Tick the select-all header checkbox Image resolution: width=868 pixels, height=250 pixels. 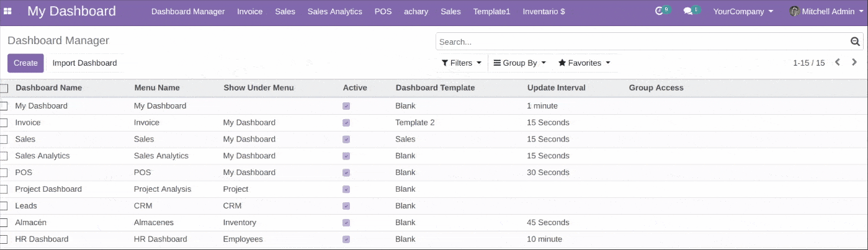[4, 88]
